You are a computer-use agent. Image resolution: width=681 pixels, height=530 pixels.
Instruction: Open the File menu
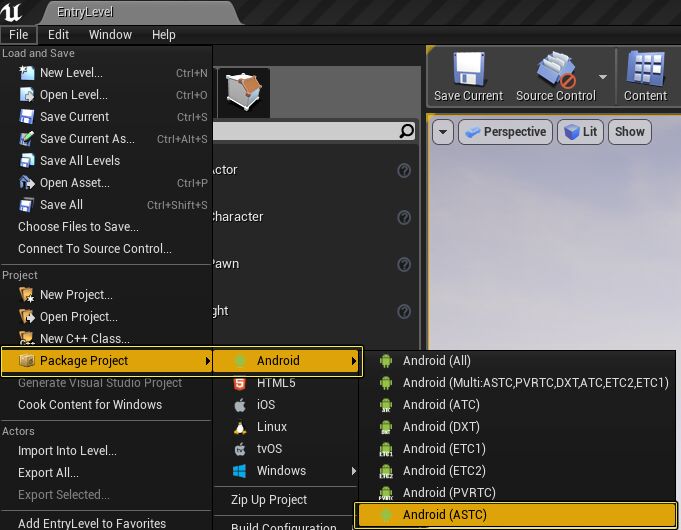19,35
